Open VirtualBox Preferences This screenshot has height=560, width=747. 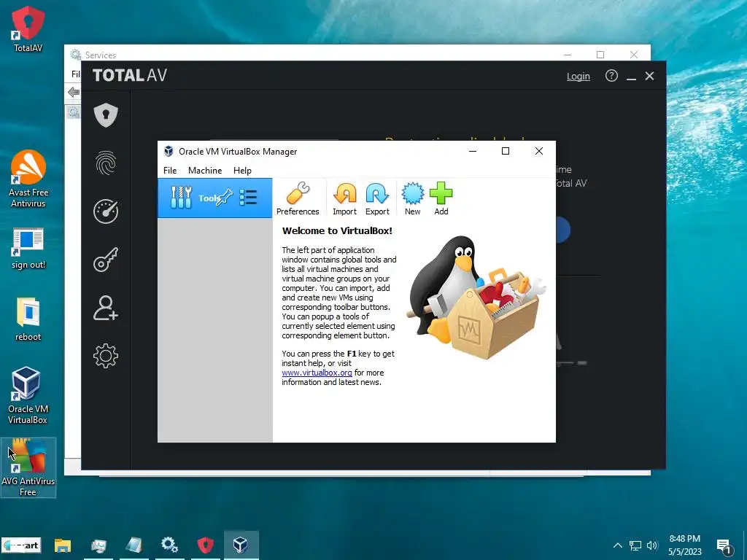tap(298, 198)
